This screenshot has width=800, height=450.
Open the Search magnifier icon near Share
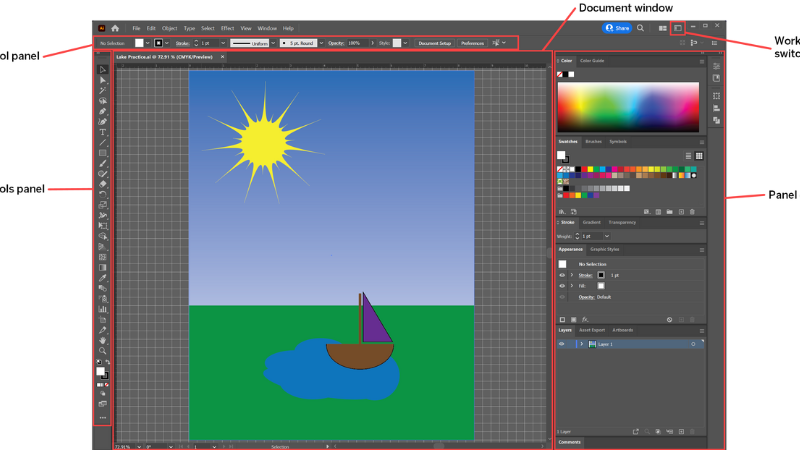[x=640, y=28]
